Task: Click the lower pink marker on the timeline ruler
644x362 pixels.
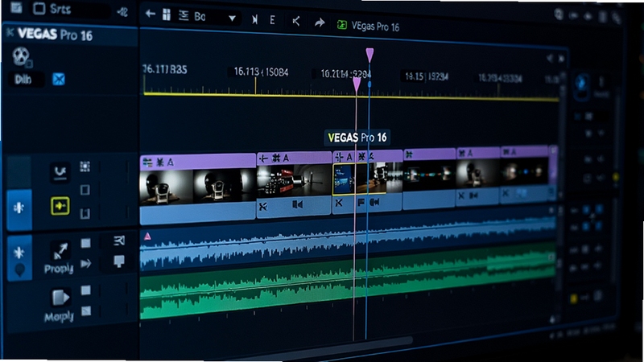Action: click(357, 84)
